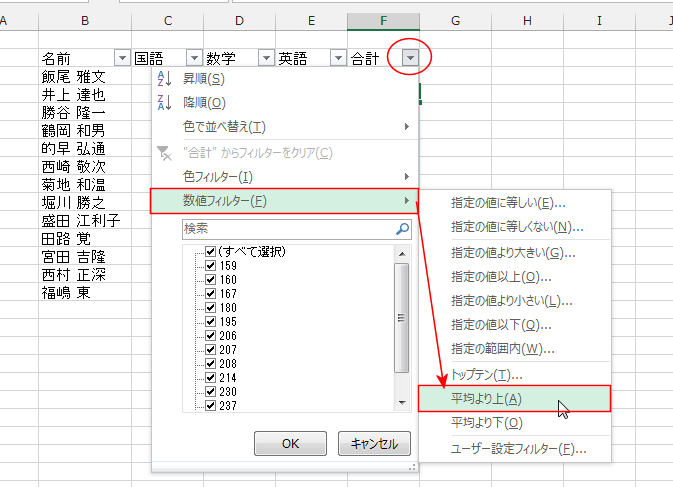Click the キャンセル button
The image size is (673, 487).
(x=374, y=444)
